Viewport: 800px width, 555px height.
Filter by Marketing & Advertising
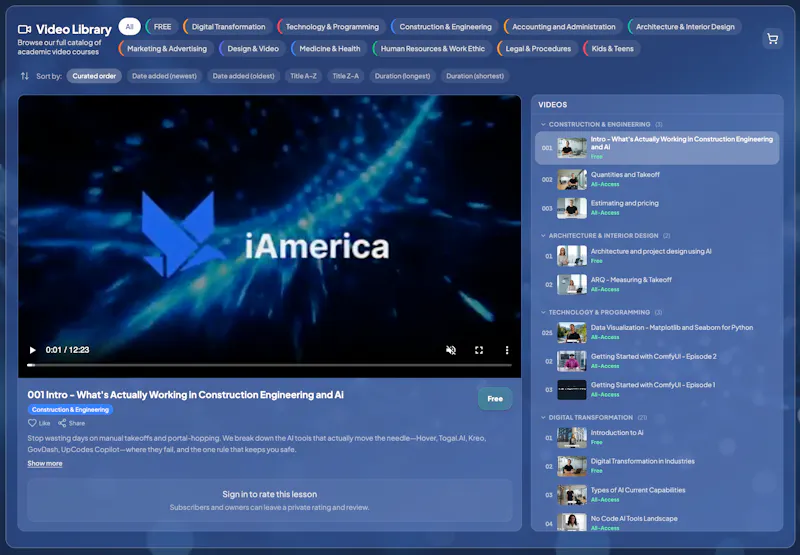tap(166, 48)
